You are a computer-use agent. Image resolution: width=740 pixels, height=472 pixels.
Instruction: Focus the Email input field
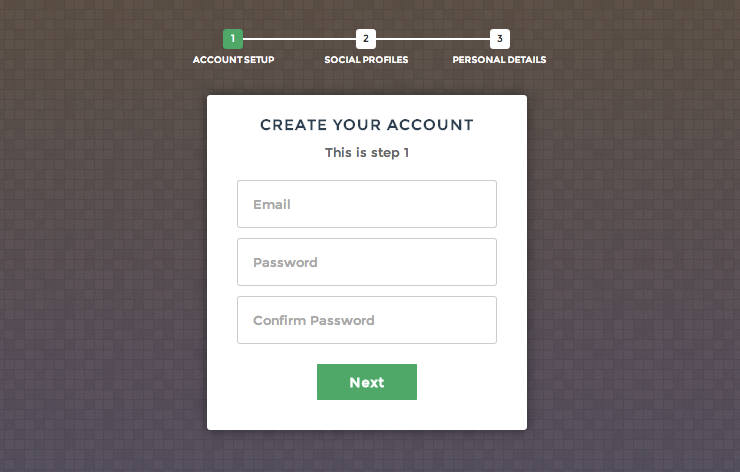click(x=367, y=204)
